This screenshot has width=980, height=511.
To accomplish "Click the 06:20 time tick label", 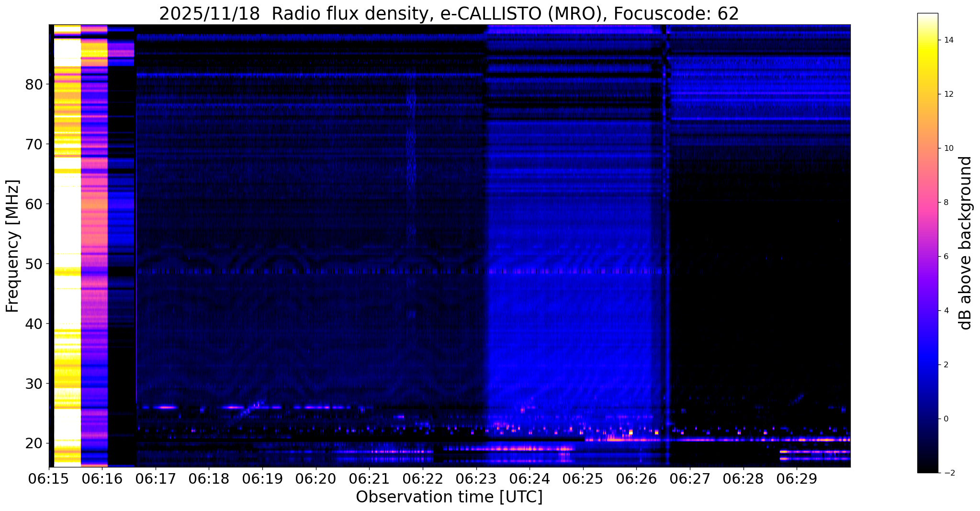I will (x=315, y=478).
